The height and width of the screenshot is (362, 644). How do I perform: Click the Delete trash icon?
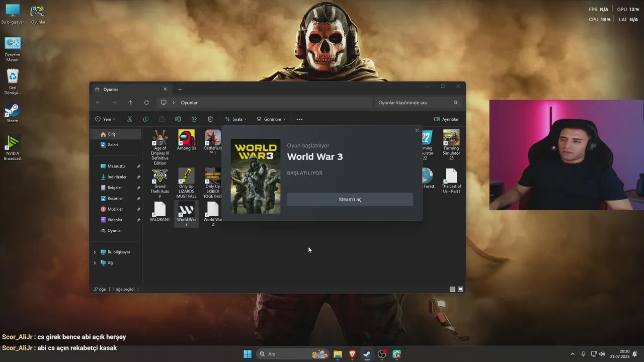210,119
